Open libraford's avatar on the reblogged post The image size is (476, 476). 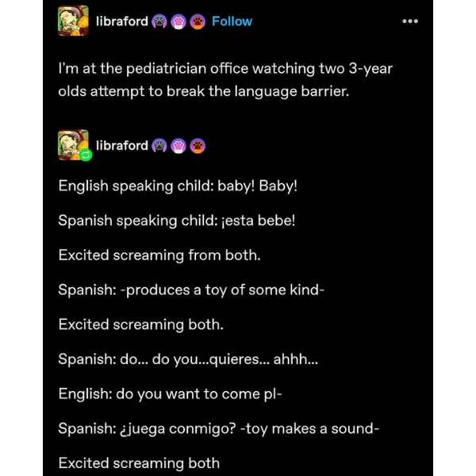click(x=73, y=145)
